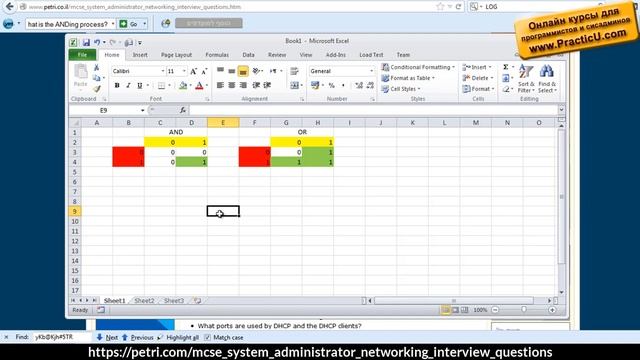Toggle underline formatting
Viewport: 640px width, 360px height.
click(140, 85)
